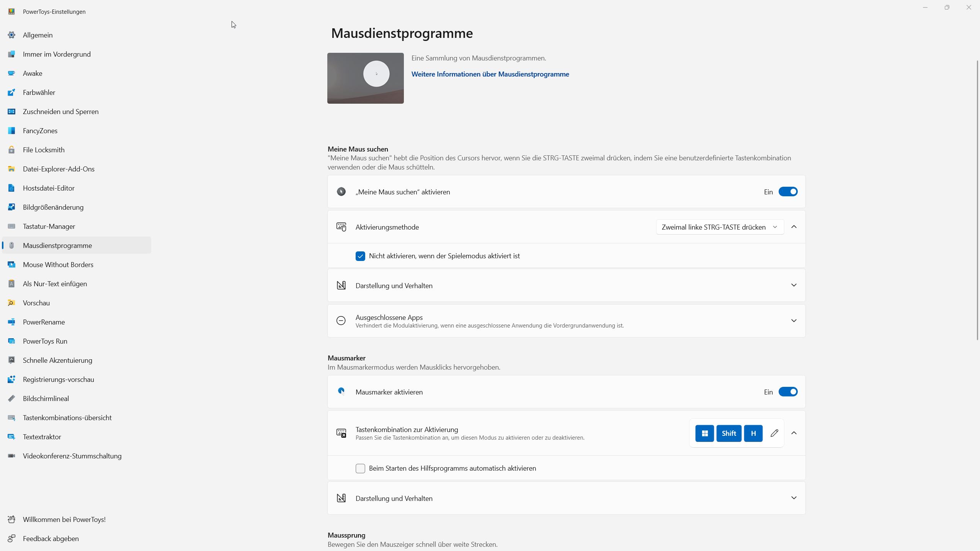This screenshot has height=551, width=980.
Task: Click the Mausdienstprogramme preview thumbnail image
Action: pyautogui.click(x=365, y=78)
